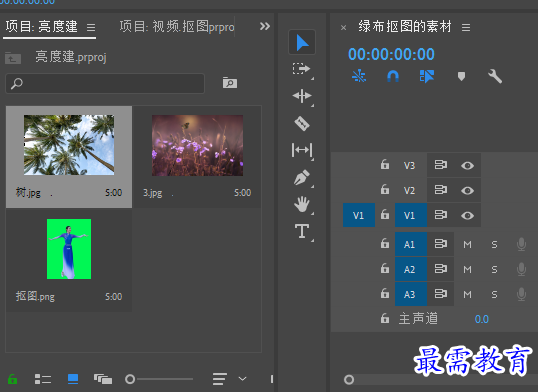Switch project panel to icon view
The width and height of the screenshot is (538, 392).
click(73, 379)
